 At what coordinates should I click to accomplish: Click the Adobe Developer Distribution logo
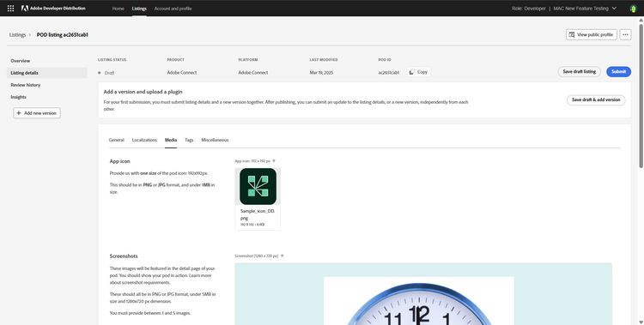[53, 9]
